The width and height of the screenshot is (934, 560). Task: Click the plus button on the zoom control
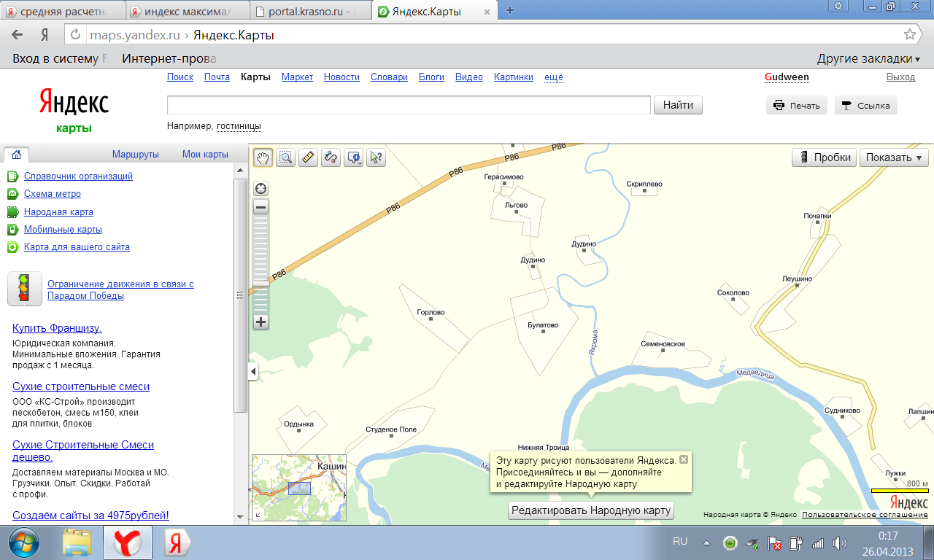260,322
